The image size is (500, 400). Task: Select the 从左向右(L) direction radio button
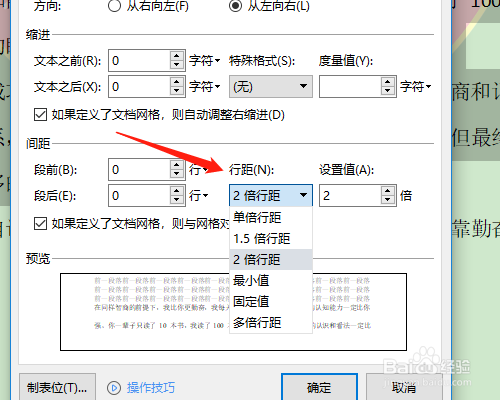point(235,6)
